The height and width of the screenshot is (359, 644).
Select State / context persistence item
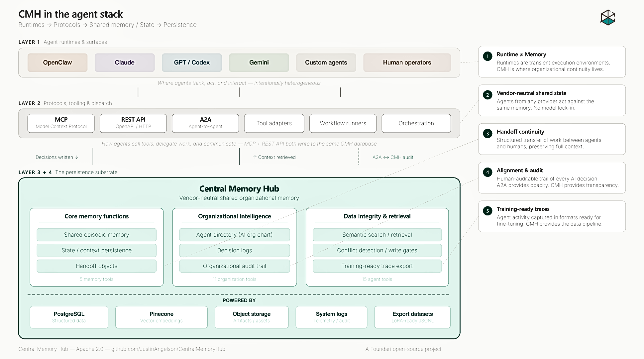(97, 250)
